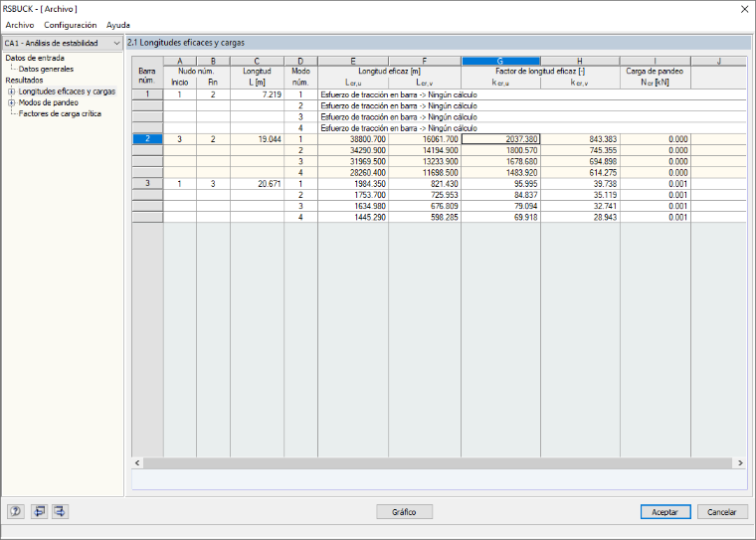This screenshot has height=540, width=756.
Task: Select cell with value 13233.900
Action: tap(425, 161)
